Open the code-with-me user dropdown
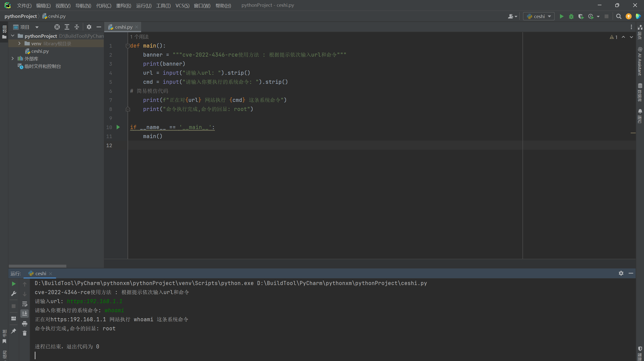The height and width of the screenshot is (361, 644). (512, 16)
